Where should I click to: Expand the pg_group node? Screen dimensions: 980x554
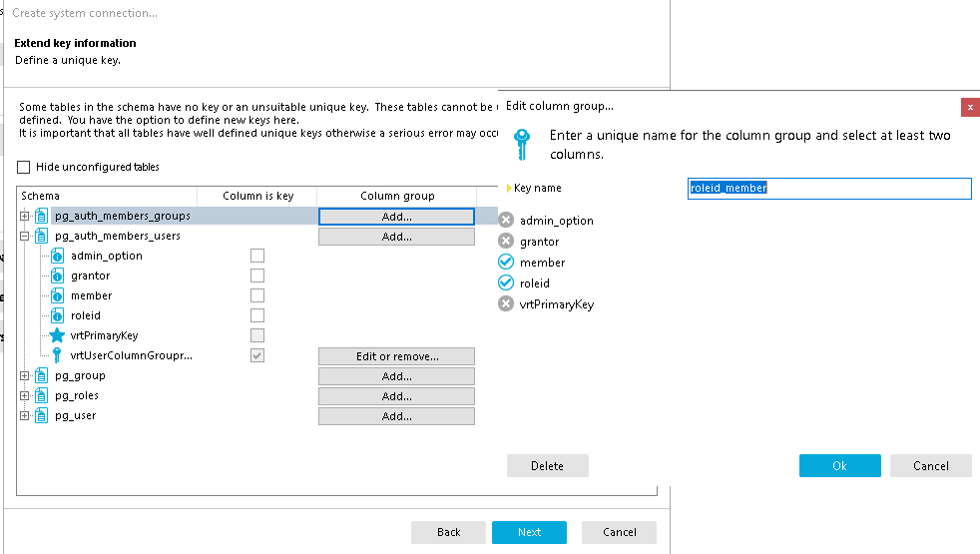(24, 376)
